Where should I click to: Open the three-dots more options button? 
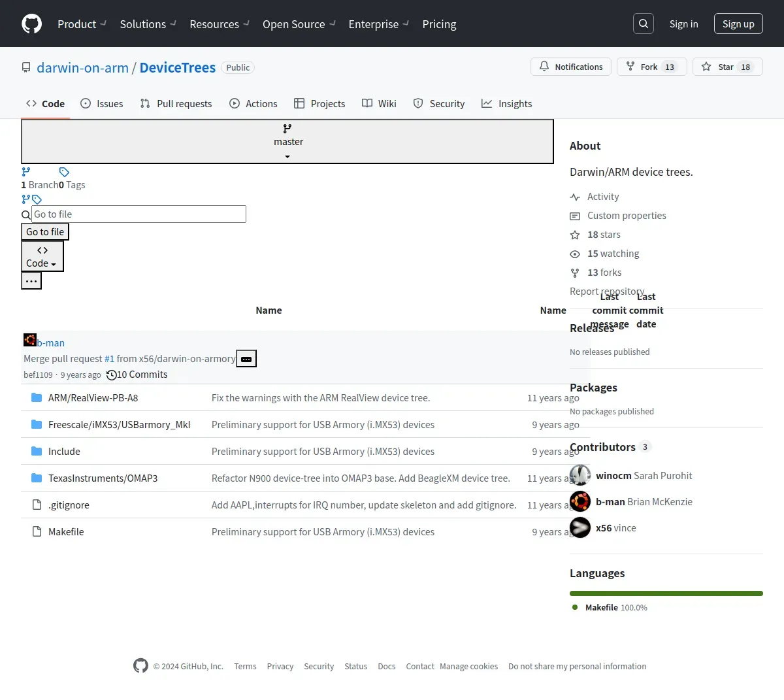point(31,281)
